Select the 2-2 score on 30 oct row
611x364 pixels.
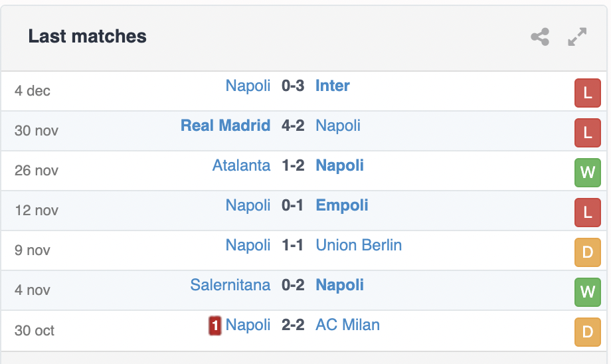(x=293, y=325)
